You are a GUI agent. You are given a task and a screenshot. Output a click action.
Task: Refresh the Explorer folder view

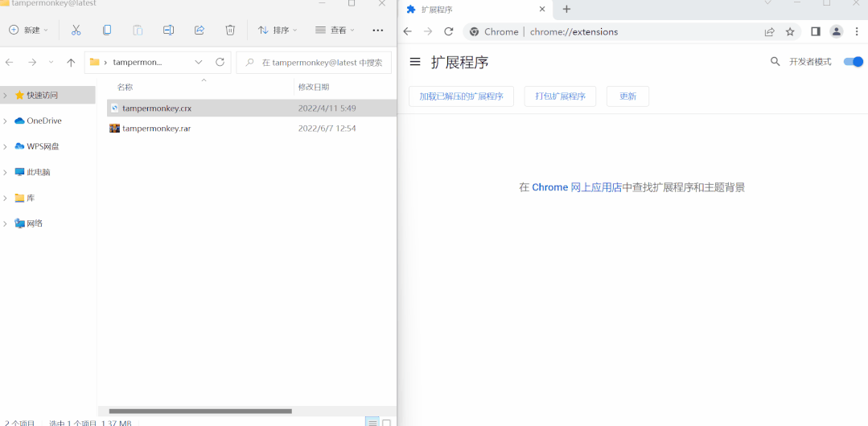pyautogui.click(x=220, y=62)
